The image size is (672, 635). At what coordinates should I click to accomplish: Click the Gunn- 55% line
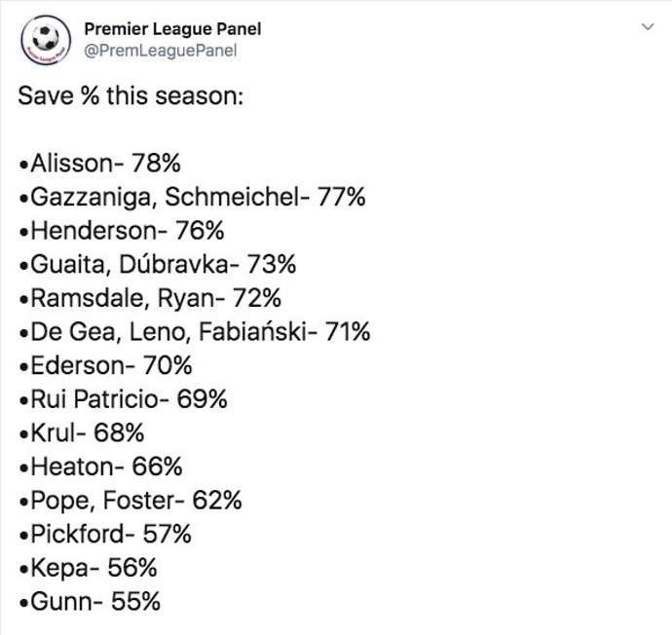coord(91,602)
